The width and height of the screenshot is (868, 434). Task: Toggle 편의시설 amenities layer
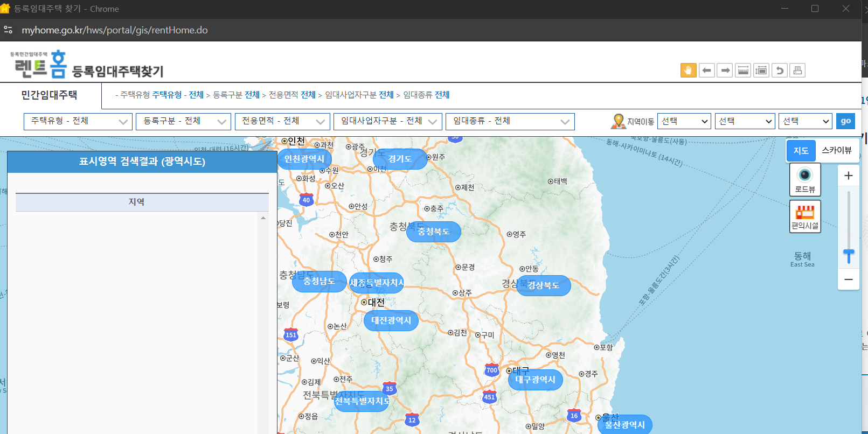(805, 216)
